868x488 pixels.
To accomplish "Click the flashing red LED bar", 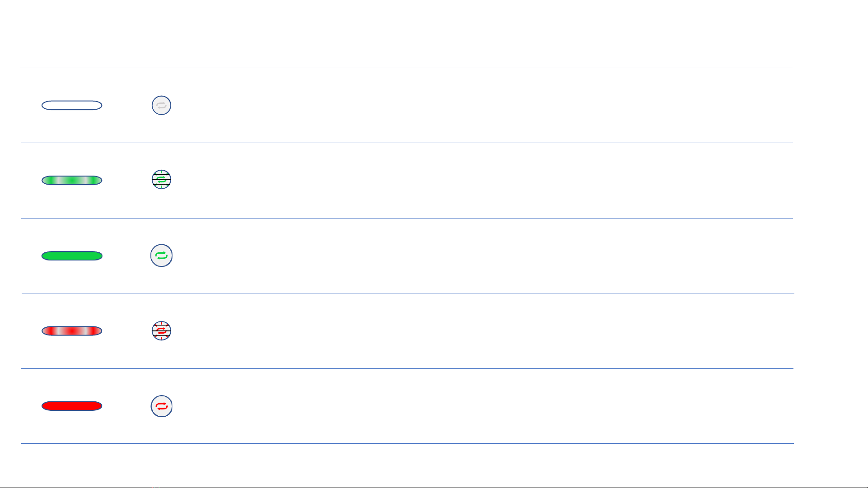I will tap(72, 331).
